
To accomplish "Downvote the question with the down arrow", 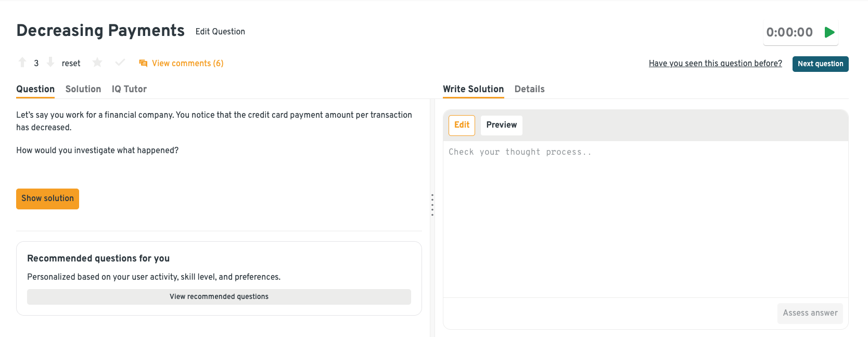I will (x=50, y=63).
